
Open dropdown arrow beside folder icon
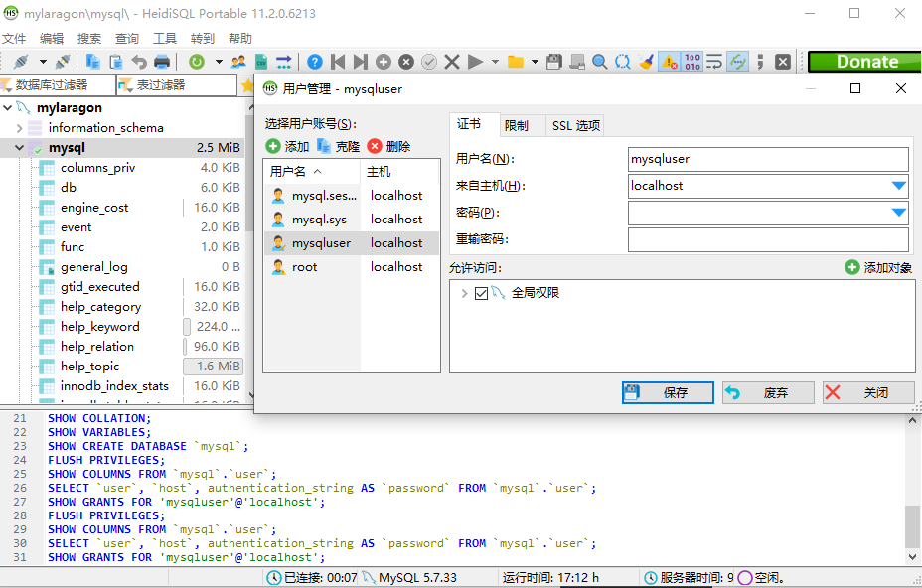pyautogui.click(x=535, y=62)
